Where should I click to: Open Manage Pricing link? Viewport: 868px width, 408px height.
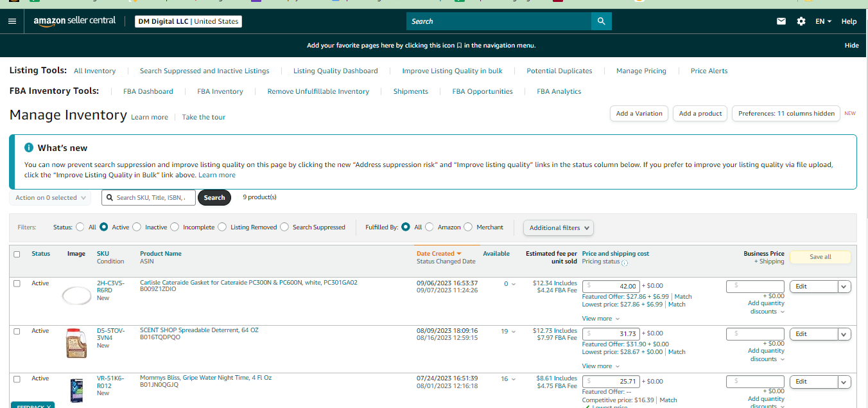641,71
